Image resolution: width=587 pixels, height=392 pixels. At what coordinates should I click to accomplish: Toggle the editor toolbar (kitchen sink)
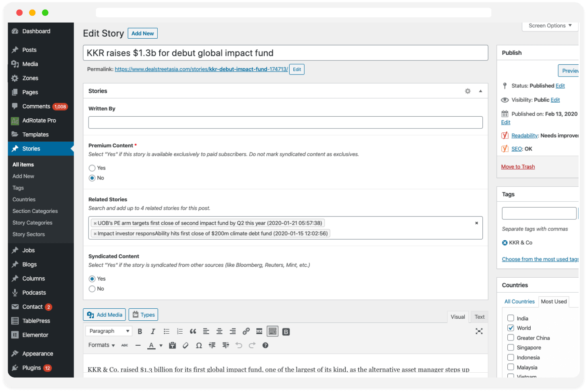(x=272, y=331)
